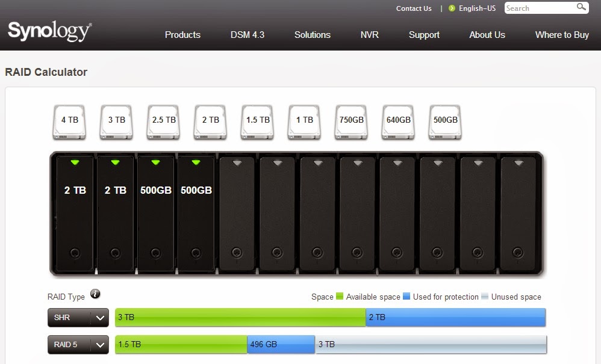Pick the 640GB drive icon
The image size is (601, 364).
click(x=397, y=120)
